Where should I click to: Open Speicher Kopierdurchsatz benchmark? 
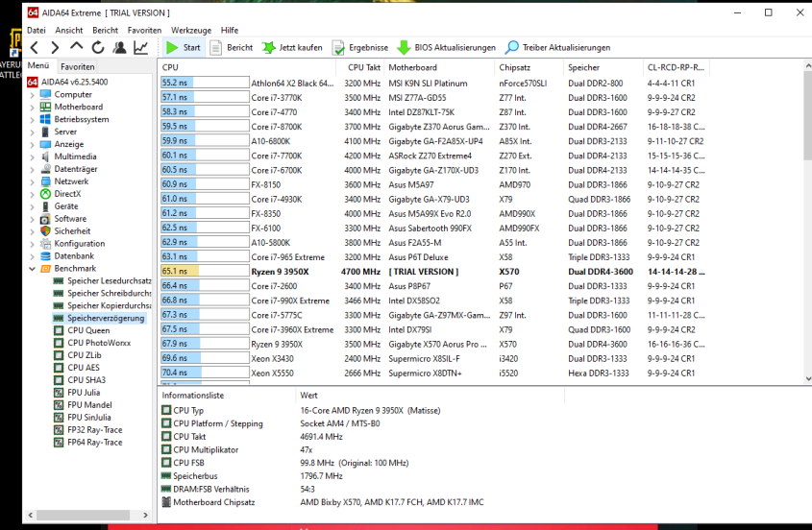(103, 305)
